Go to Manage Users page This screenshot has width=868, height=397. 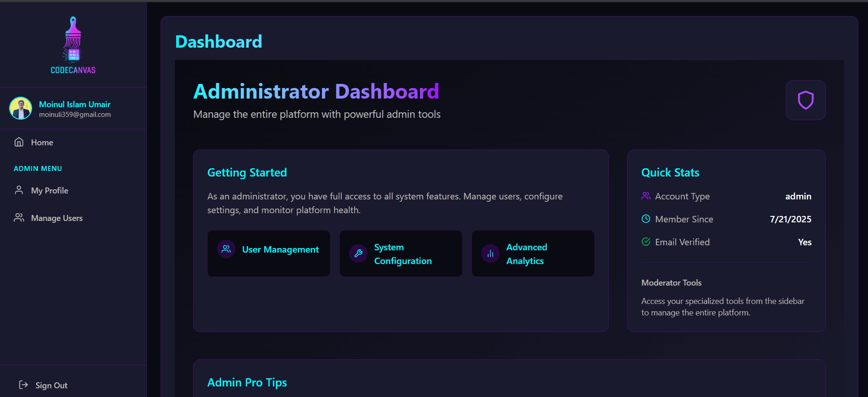tap(57, 218)
